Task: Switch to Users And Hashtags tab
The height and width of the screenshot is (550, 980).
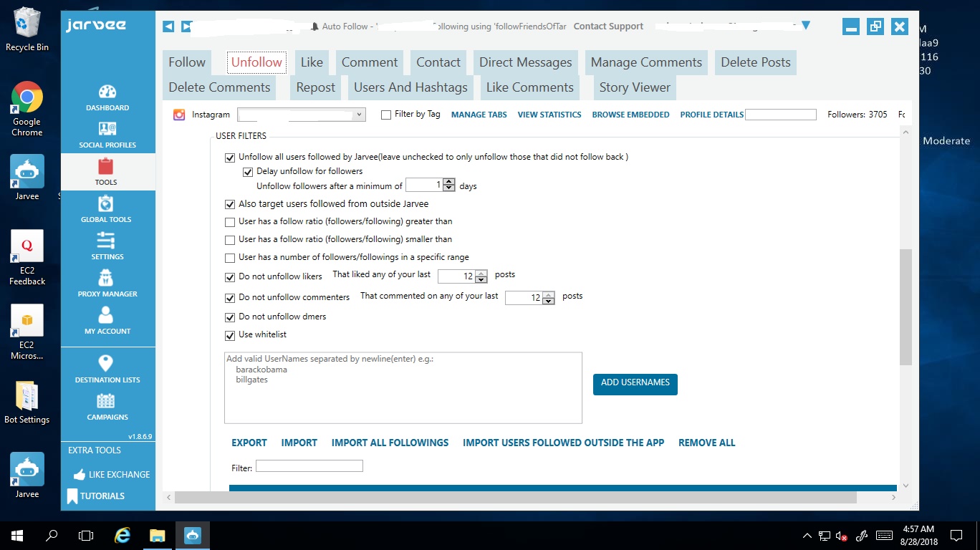Action: 410,87
